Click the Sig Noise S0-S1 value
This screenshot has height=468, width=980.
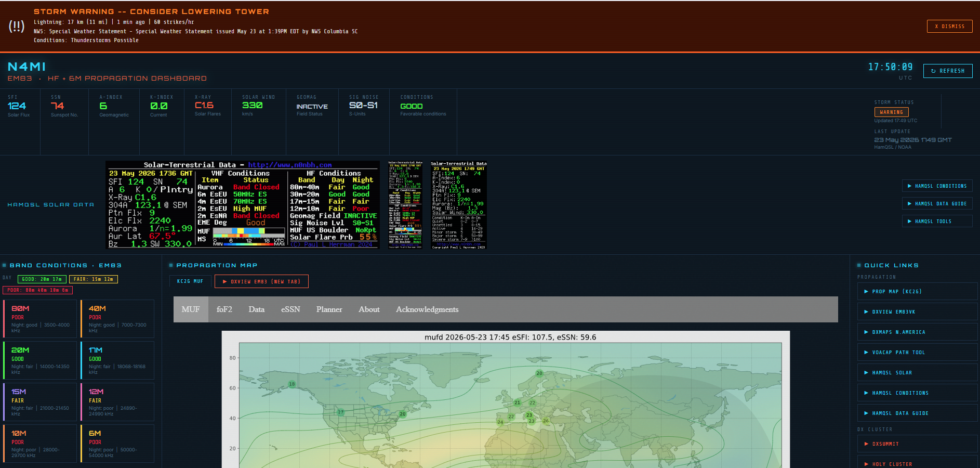pyautogui.click(x=363, y=105)
